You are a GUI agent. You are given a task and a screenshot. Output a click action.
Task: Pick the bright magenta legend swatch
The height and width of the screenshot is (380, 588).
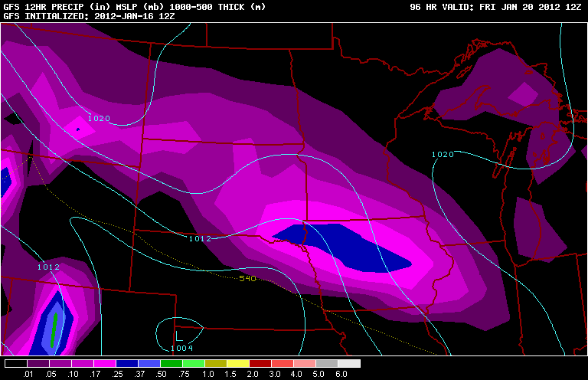pyautogui.click(x=105, y=363)
